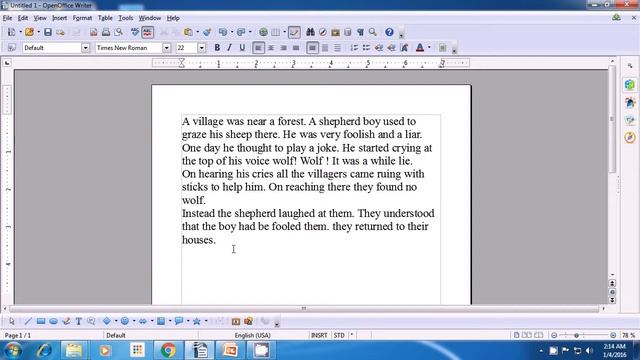Open the Navigator compass icon in toolbar
The width and height of the screenshot is (640, 360).
[322, 32]
